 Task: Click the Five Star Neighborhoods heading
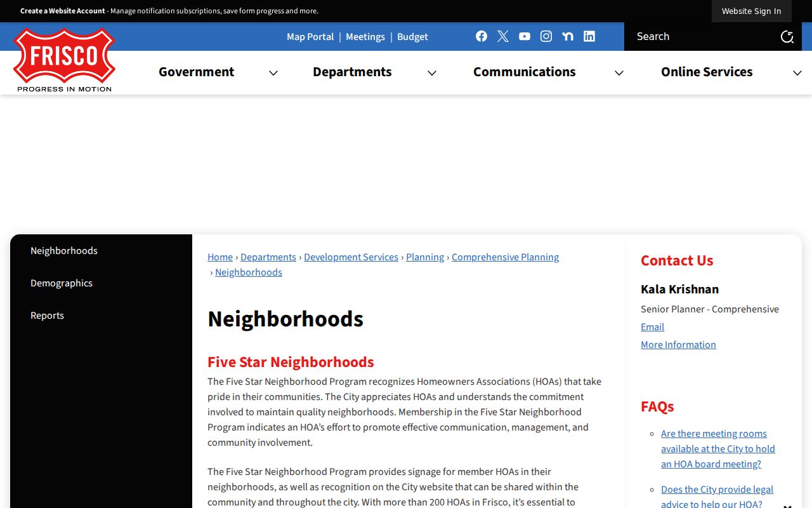(291, 362)
